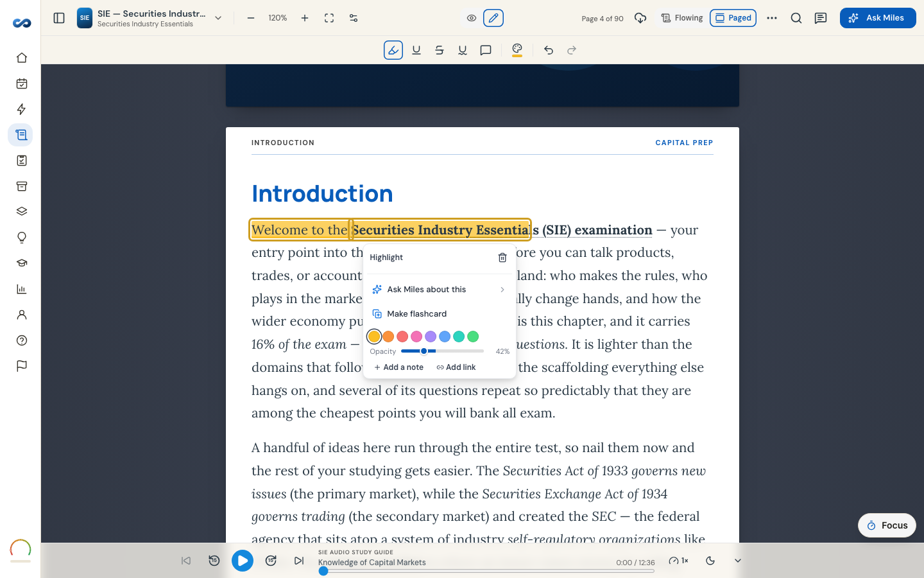Enter fullscreen with the expand icon
The width and height of the screenshot is (924, 578).
(x=329, y=18)
